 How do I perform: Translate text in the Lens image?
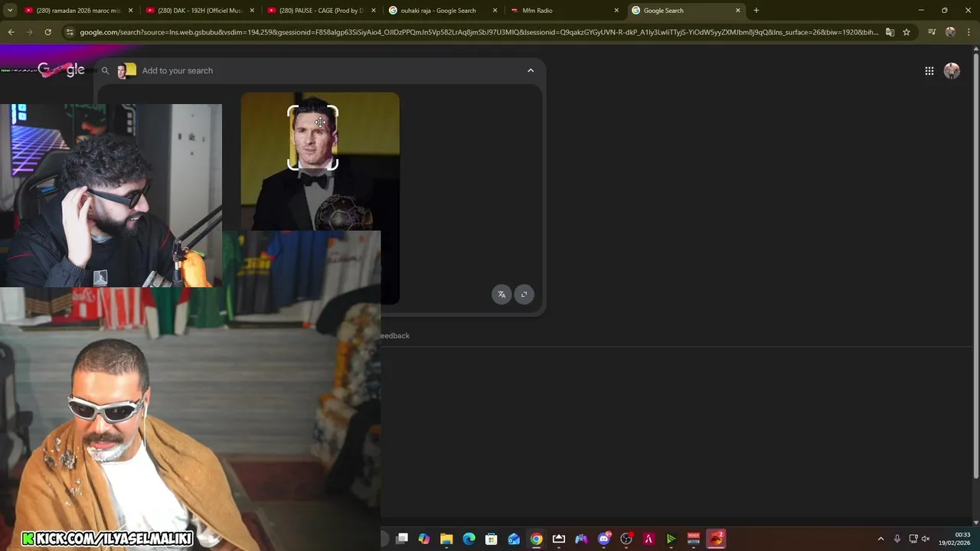(x=501, y=295)
